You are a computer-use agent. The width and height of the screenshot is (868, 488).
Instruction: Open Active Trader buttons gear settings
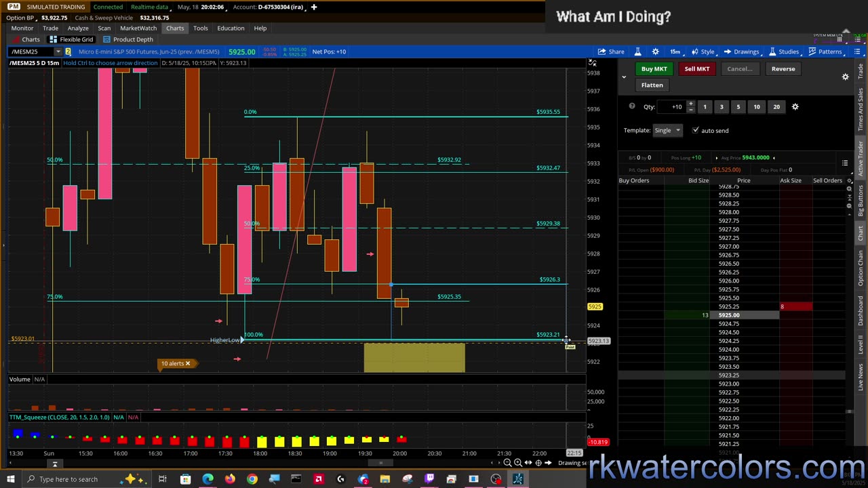845,77
